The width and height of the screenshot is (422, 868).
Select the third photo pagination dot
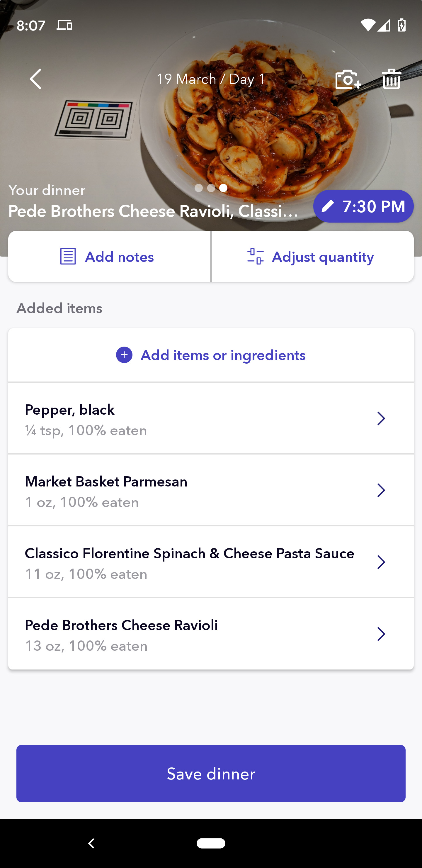coord(223,188)
